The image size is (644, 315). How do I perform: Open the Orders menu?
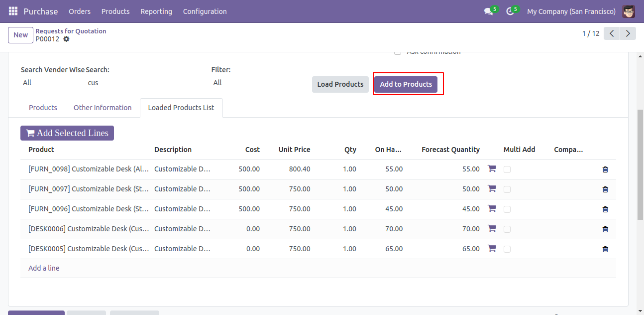click(x=80, y=11)
